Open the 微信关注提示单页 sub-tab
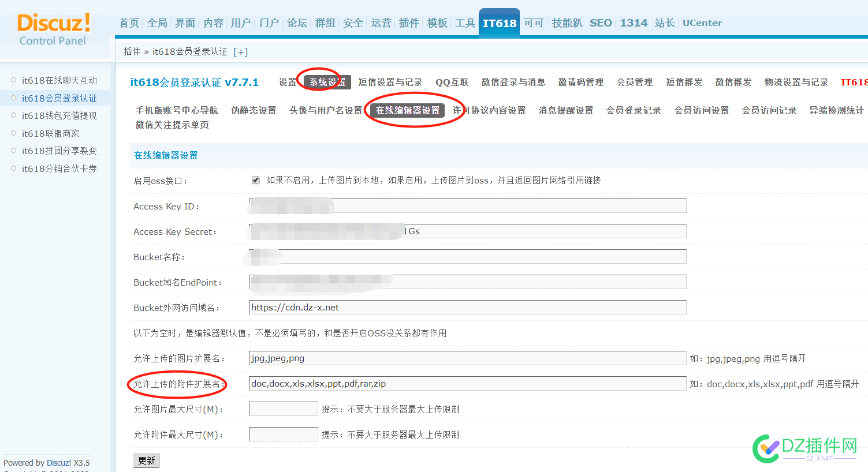 click(x=172, y=125)
